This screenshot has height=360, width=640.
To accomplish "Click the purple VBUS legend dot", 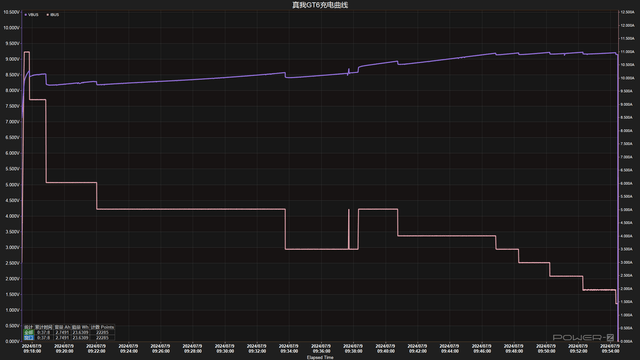I will (26, 15).
